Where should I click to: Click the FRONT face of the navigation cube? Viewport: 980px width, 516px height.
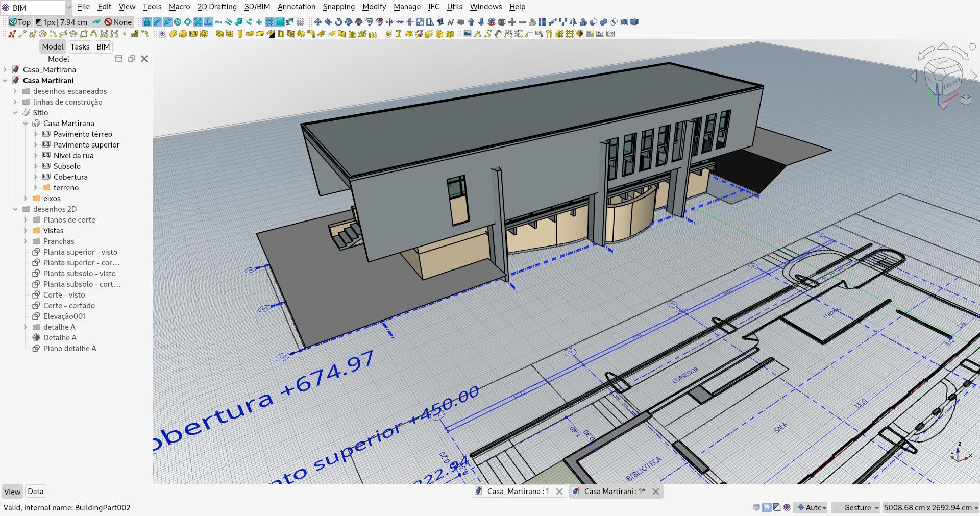coord(952,84)
